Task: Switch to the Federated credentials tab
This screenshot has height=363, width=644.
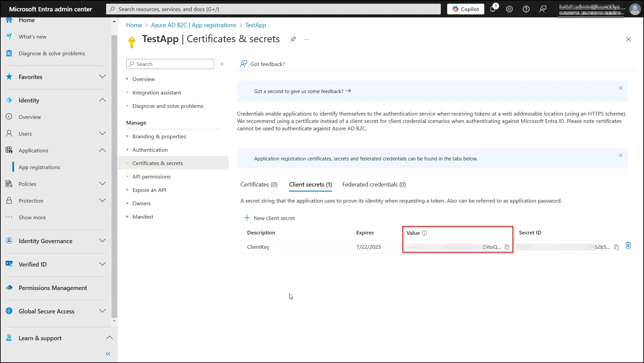Action: [x=374, y=185]
